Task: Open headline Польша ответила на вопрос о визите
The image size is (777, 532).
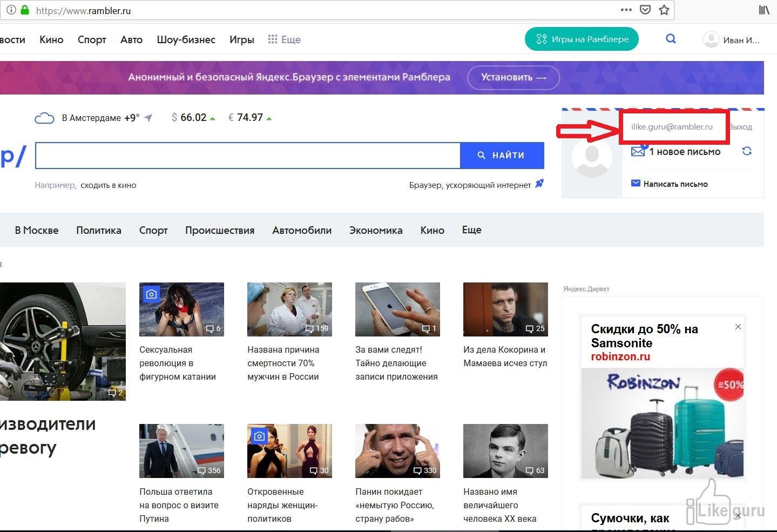Action: 179,505
